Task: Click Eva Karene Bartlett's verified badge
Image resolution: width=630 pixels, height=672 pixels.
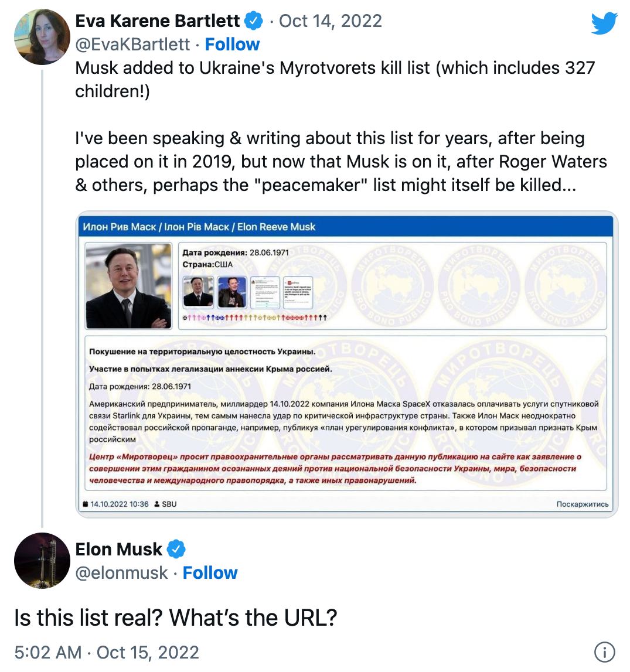Action: pos(253,21)
